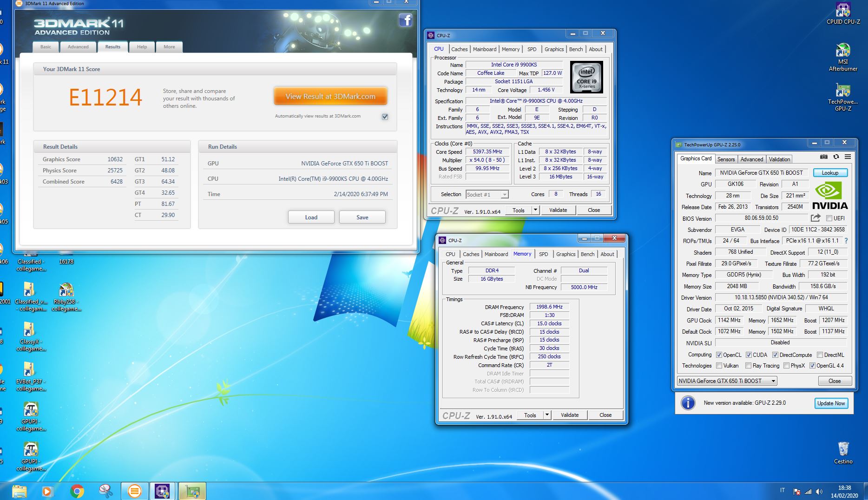Click the Bus Interface question mark
Screen dimensions: 868x500
tap(846, 241)
